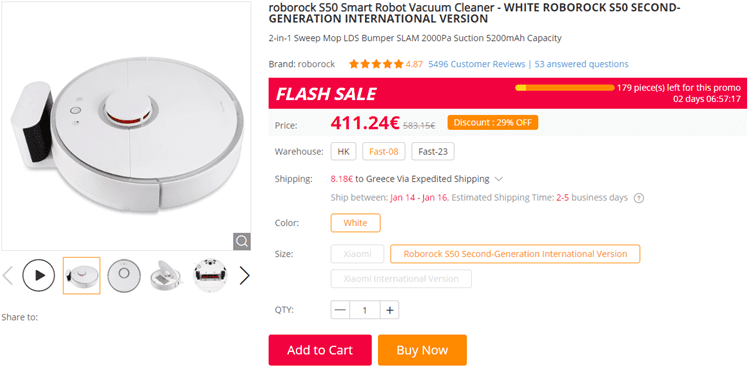This screenshot has height=371, width=750.
Task: Pick Roborock S50 Second-Generation International Version size
Action: pos(515,254)
